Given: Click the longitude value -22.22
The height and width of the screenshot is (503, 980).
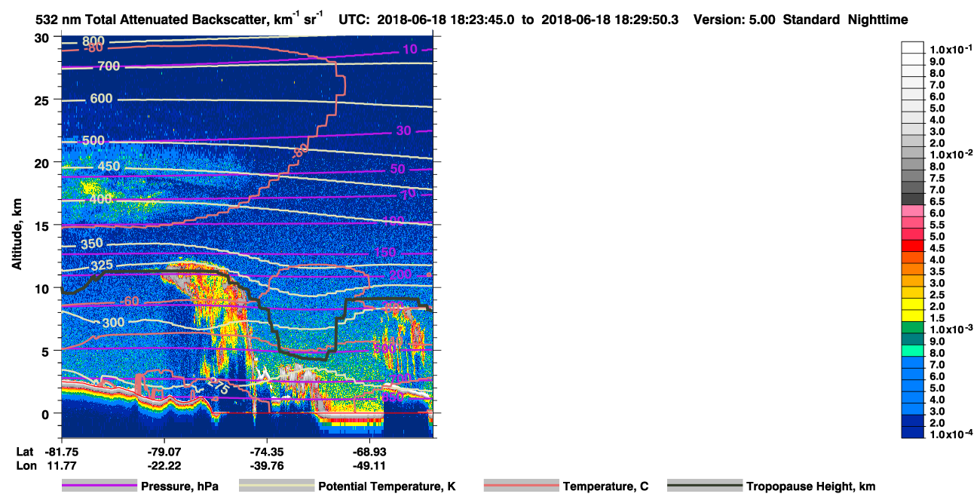Looking at the screenshot, I should (164, 465).
